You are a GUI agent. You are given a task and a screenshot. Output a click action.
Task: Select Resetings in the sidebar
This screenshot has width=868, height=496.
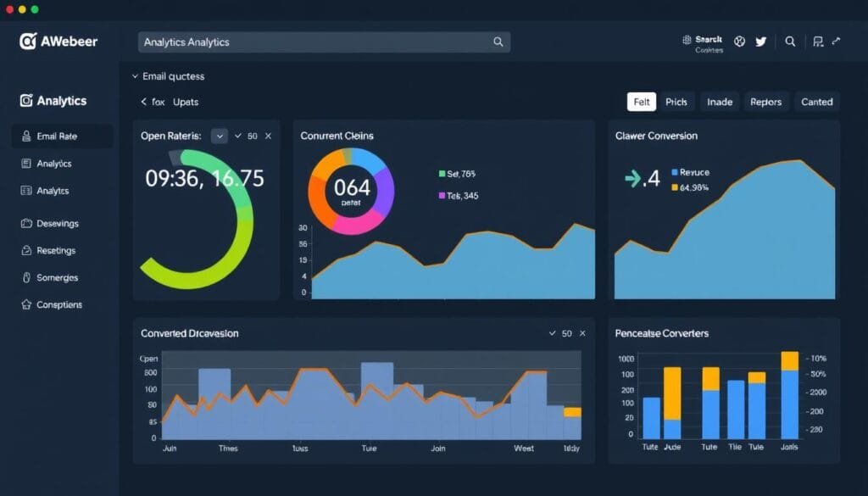pyautogui.click(x=56, y=251)
